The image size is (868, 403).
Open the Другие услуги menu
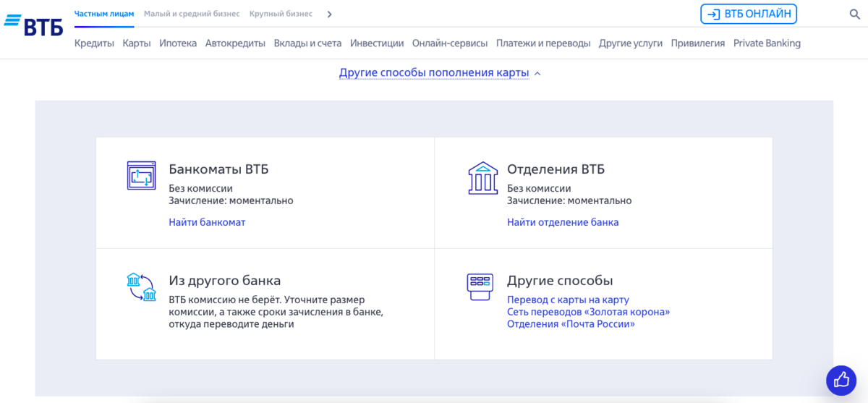pos(631,43)
